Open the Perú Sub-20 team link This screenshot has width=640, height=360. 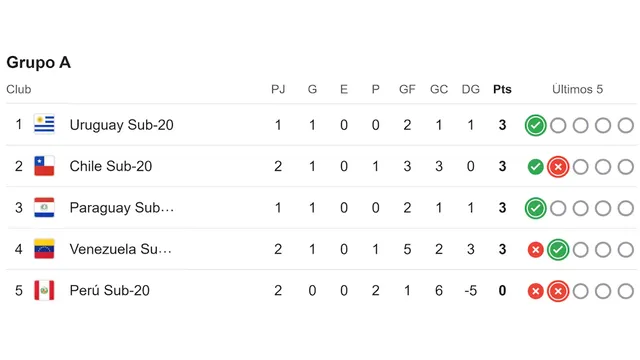pyautogui.click(x=109, y=290)
